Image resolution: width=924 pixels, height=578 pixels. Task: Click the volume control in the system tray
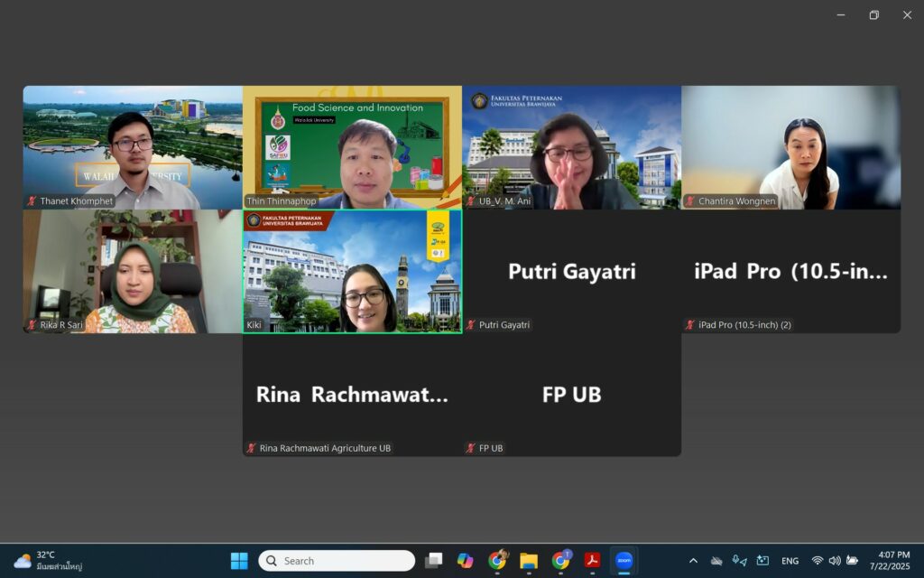coord(833,560)
